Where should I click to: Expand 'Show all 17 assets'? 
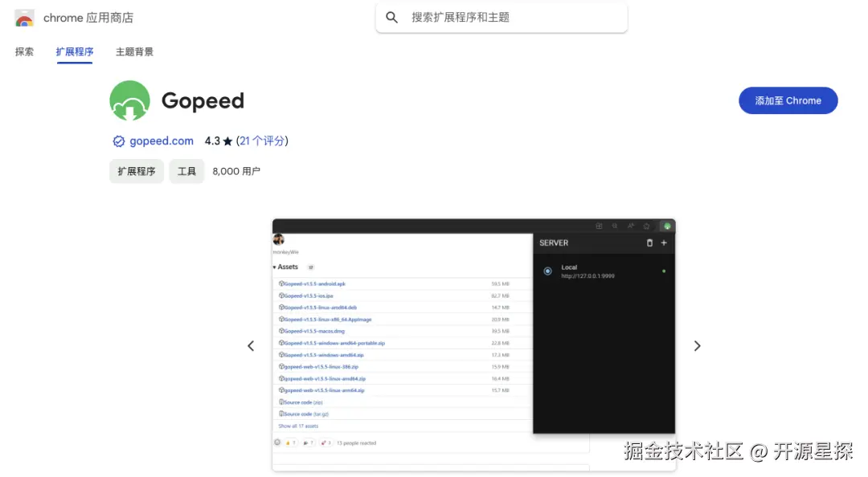pos(298,426)
